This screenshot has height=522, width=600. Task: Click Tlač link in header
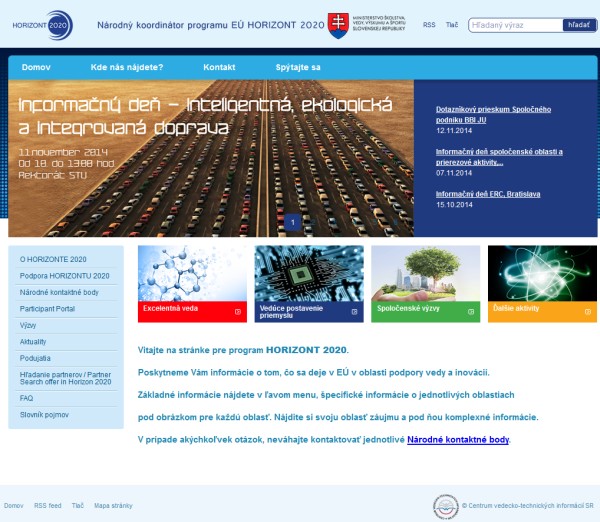tap(452, 25)
